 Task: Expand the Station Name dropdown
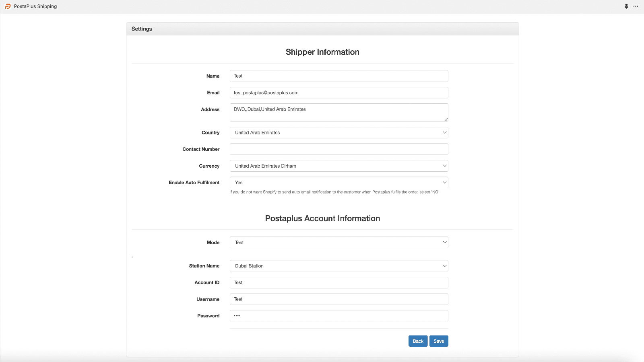coord(339,266)
